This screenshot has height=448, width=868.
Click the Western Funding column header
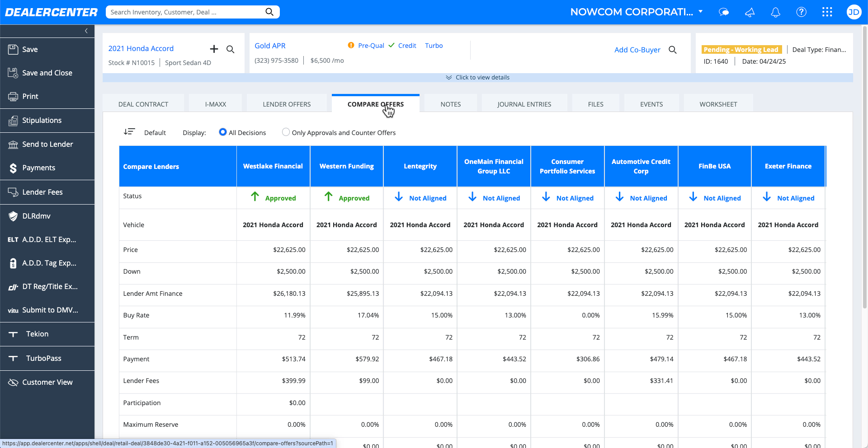pyautogui.click(x=347, y=166)
